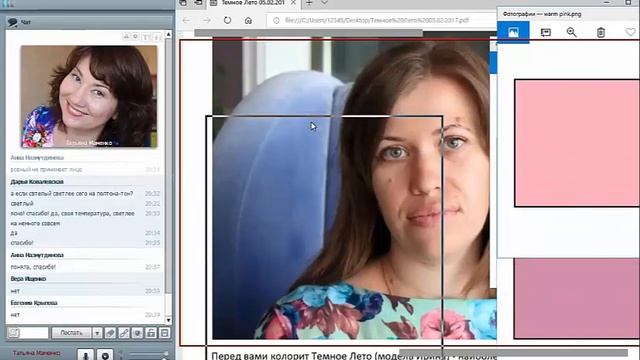The width and height of the screenshot is (640, 360).
Task: Open the tab list chevron in browser
Action: tap(324, 3)
